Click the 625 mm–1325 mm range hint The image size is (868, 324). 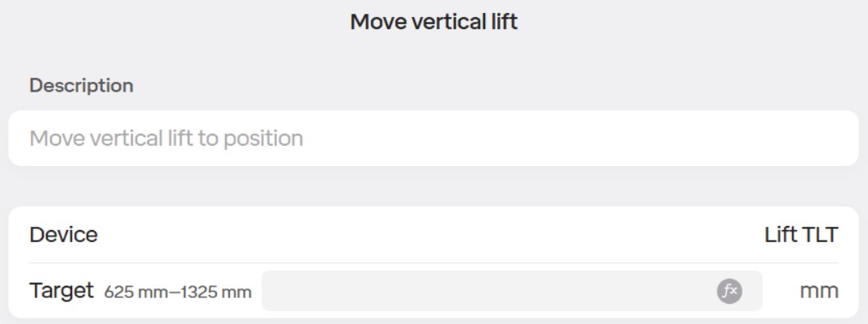point(177,292)
